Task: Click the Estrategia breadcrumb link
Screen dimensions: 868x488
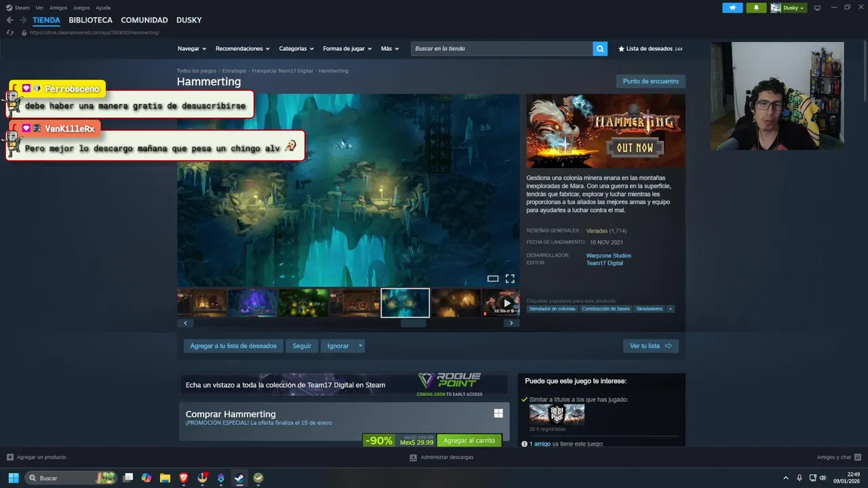Action: [234, 70]
